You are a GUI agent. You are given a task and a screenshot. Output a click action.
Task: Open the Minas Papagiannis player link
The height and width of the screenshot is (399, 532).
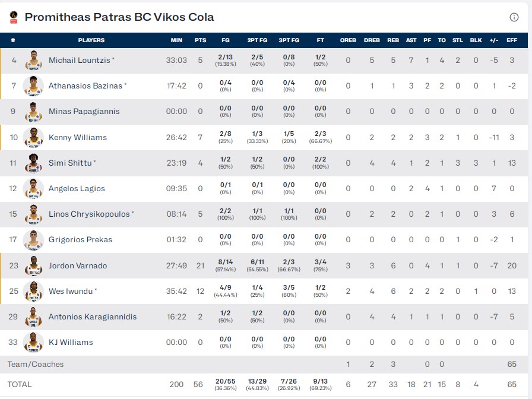(x=84, y=111)
